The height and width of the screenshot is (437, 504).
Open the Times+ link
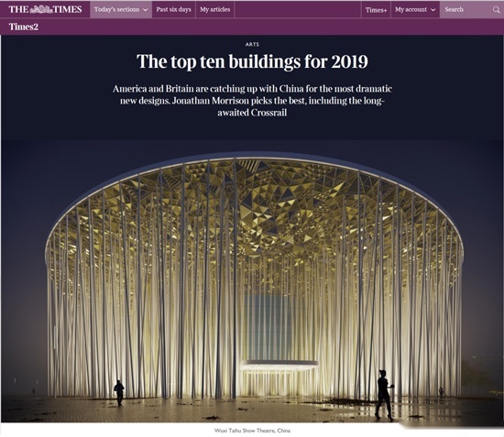(x=376, y=10)
